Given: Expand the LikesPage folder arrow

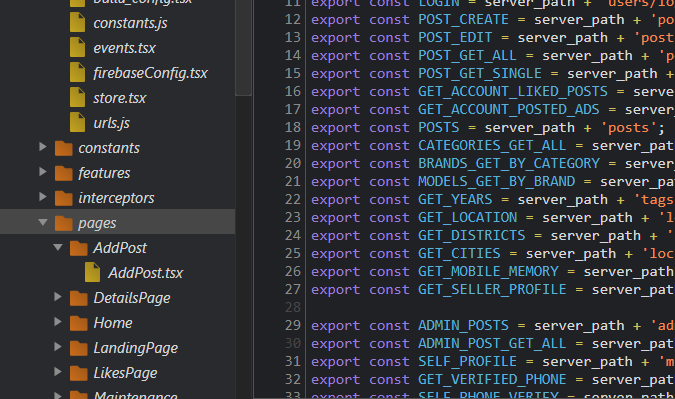Looking at the screenshot, I should pos(58,371).
